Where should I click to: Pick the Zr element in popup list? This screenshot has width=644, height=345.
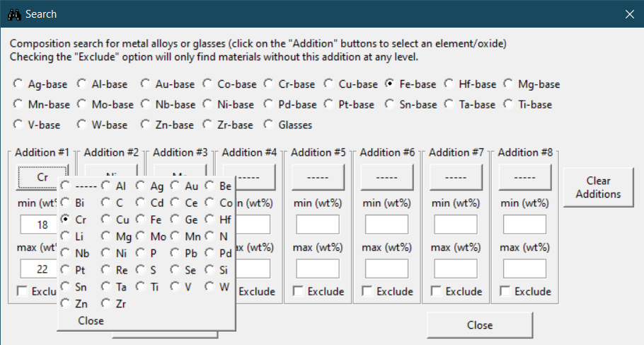[x=106, y=304]
